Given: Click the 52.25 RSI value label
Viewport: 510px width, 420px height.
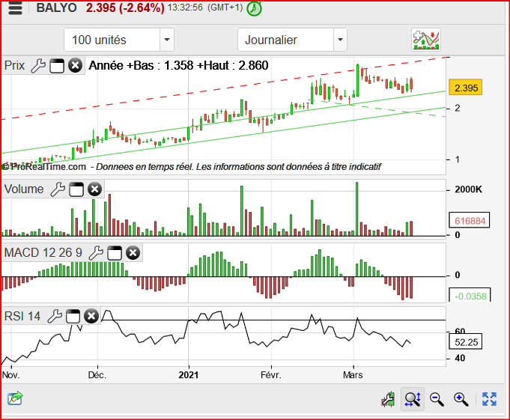Looking at the screenshot, I should (x=465, y=342).
